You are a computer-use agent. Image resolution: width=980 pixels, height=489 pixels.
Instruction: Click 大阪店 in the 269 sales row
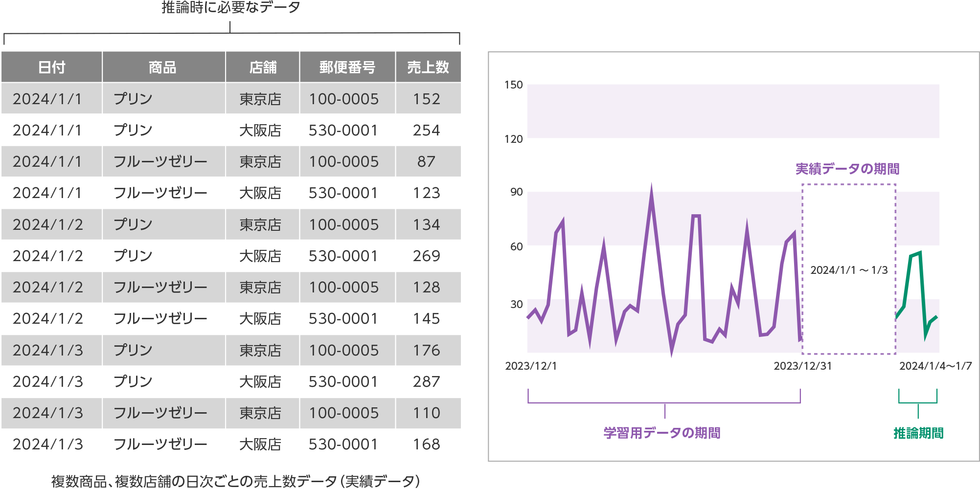point(260,256)
